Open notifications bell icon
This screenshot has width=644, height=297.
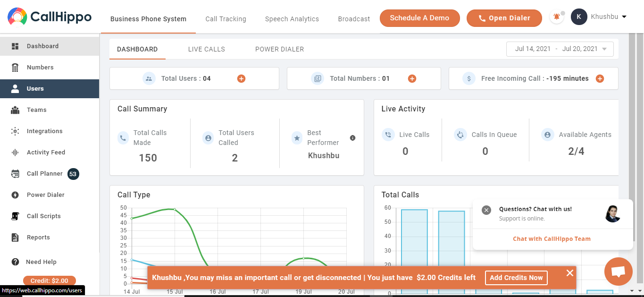pyautogui.click(x=557, y=17)
